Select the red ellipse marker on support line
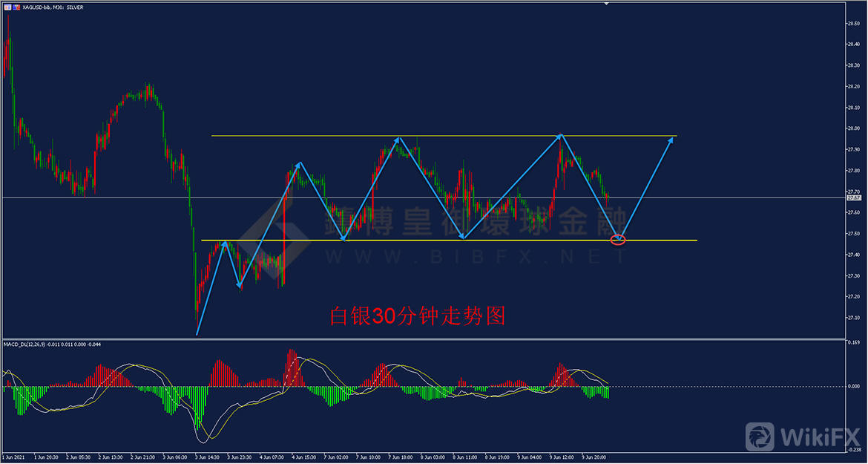Image resolution: width=868 pixels, height=464 pixels. 618,240
